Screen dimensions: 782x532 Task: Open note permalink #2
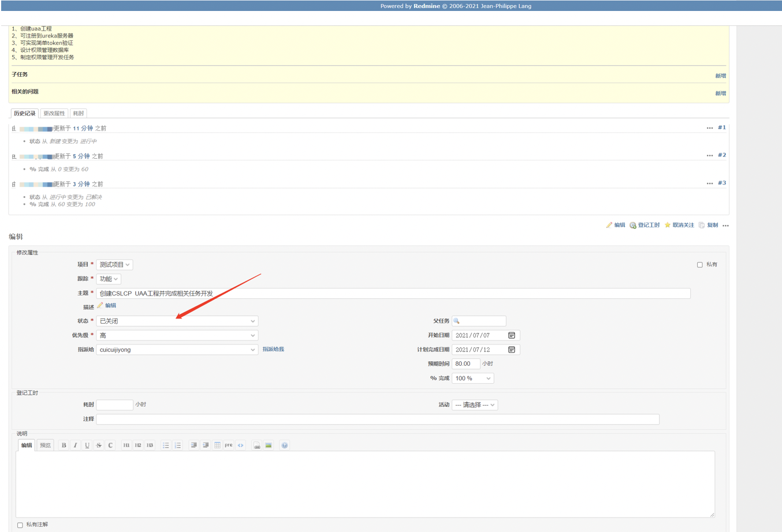pos(722,155)
